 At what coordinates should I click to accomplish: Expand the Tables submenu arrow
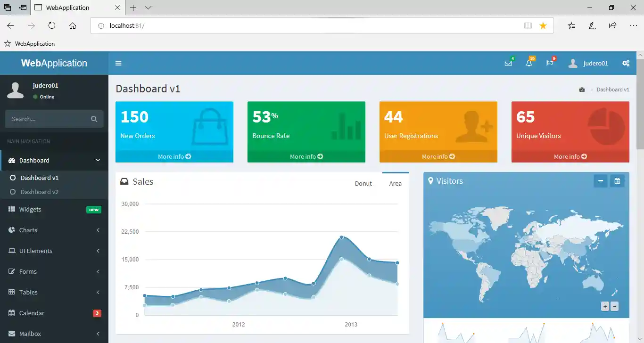pyautogui.click(x=98, y=292)
